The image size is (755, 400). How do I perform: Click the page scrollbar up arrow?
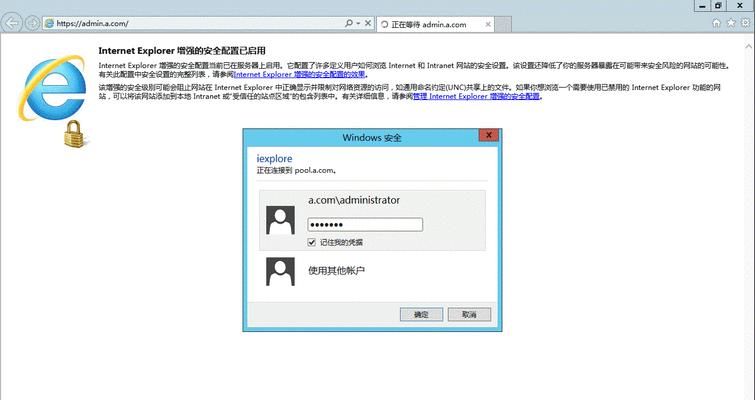[749, 47]
